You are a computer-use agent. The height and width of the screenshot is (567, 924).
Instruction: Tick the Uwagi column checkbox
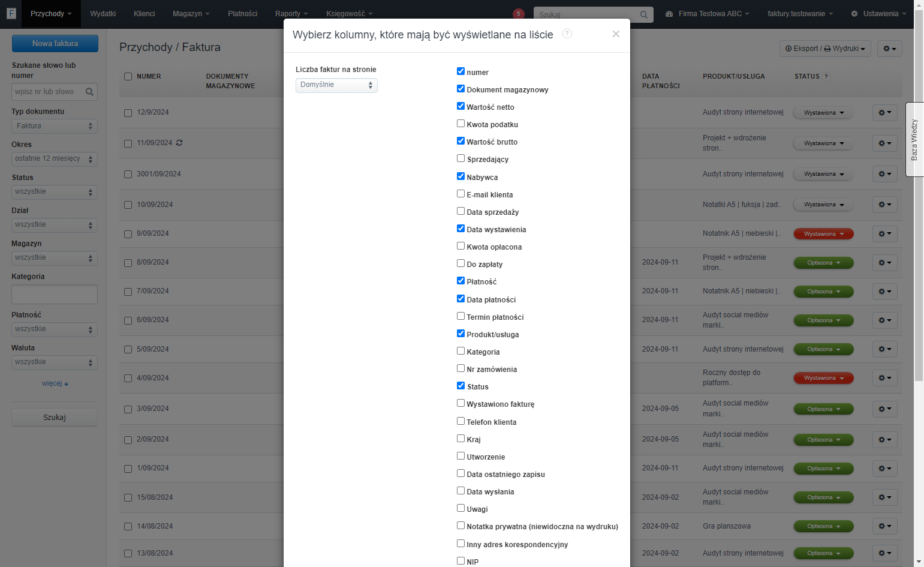coord(461,508)
